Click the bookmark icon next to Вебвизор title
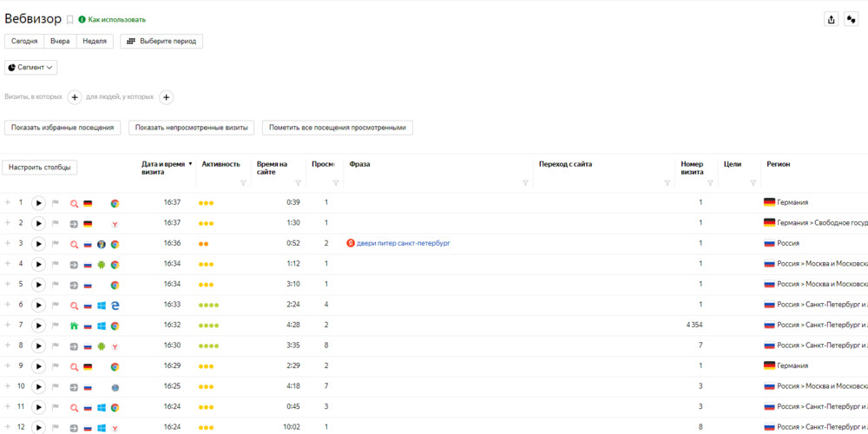 tap(69, 19)
